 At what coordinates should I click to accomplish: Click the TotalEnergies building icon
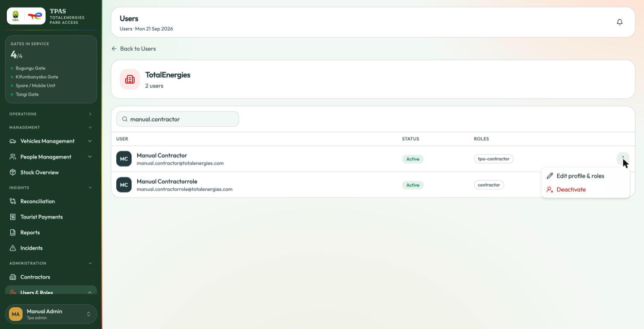pyautogui.click(x=130, y=79)
